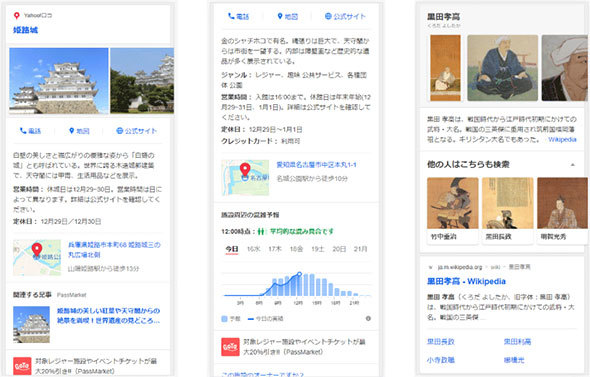Open the 櫛橋光 sublink
The height and width of the screenshot is (377, 590).
tap(514, 360)
